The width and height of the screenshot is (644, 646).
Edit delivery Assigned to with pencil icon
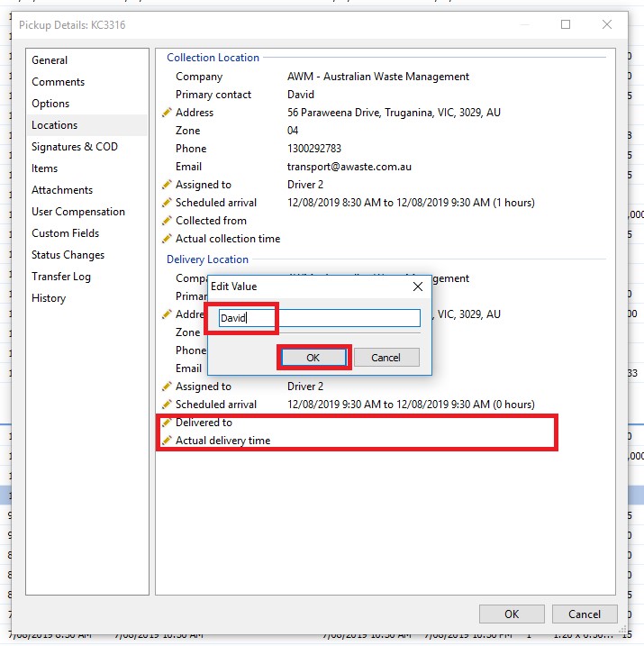tap(167, 387)
